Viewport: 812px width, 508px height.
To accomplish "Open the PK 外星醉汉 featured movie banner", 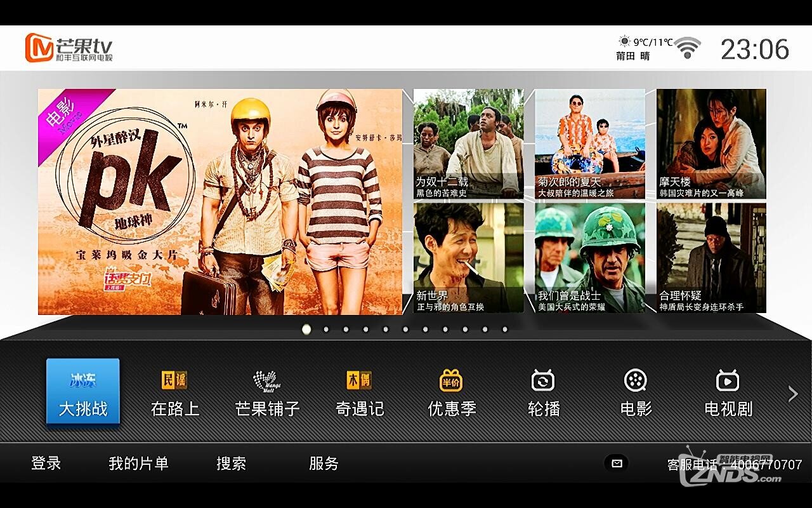I will [220, 202].
